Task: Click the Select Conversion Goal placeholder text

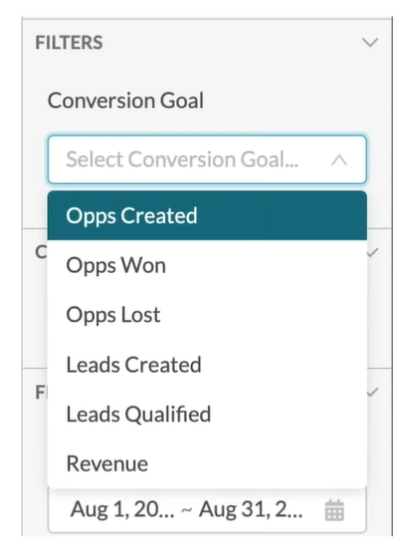Action: coord(182,159)
